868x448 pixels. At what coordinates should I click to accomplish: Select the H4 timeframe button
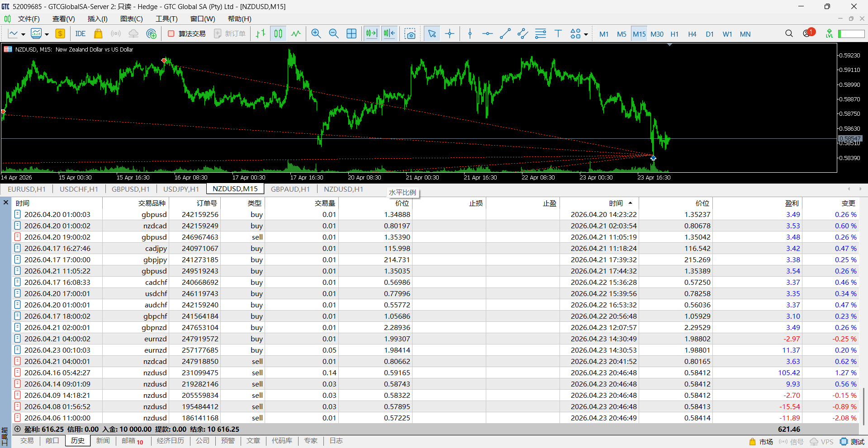pyautogui.click(x=692, y=34)
